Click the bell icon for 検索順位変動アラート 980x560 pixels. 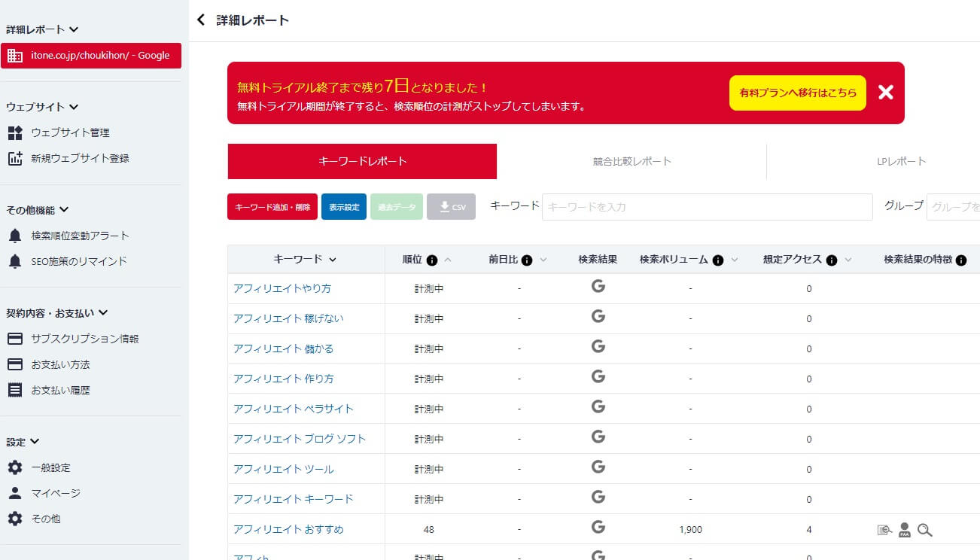click(15, 236)
